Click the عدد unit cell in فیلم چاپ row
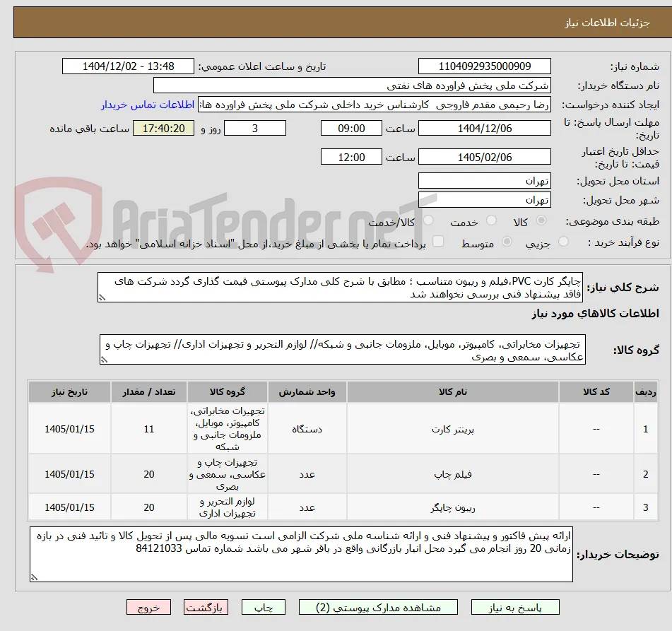 307,474
